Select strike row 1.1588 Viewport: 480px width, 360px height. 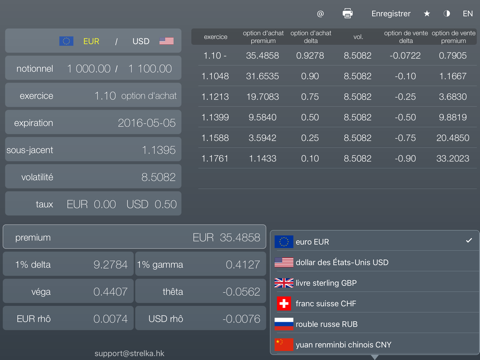337,138
